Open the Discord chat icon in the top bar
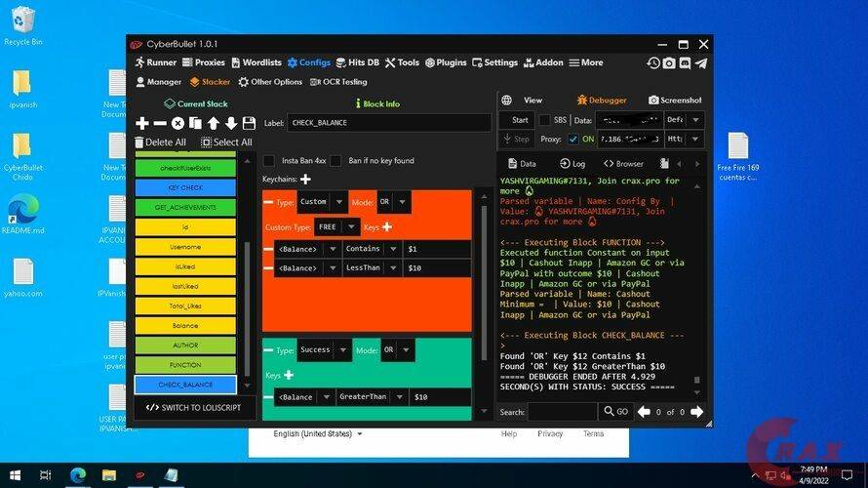 point(686,62)
